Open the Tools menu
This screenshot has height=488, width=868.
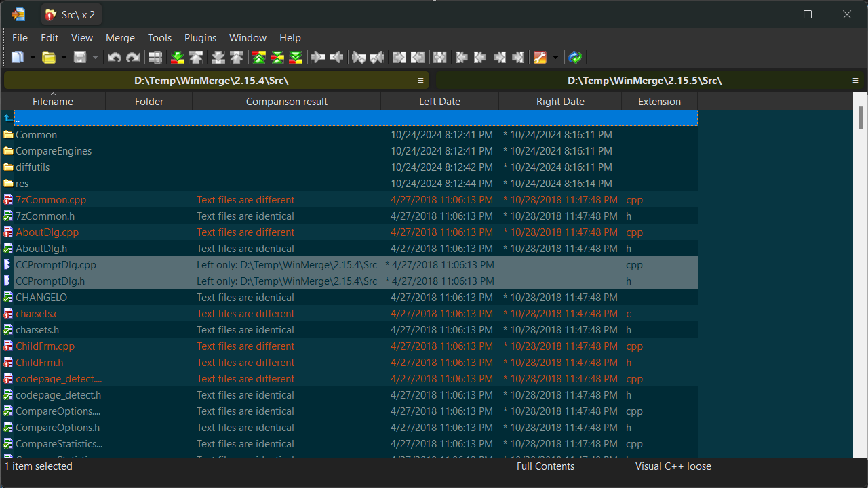point(159,38)
